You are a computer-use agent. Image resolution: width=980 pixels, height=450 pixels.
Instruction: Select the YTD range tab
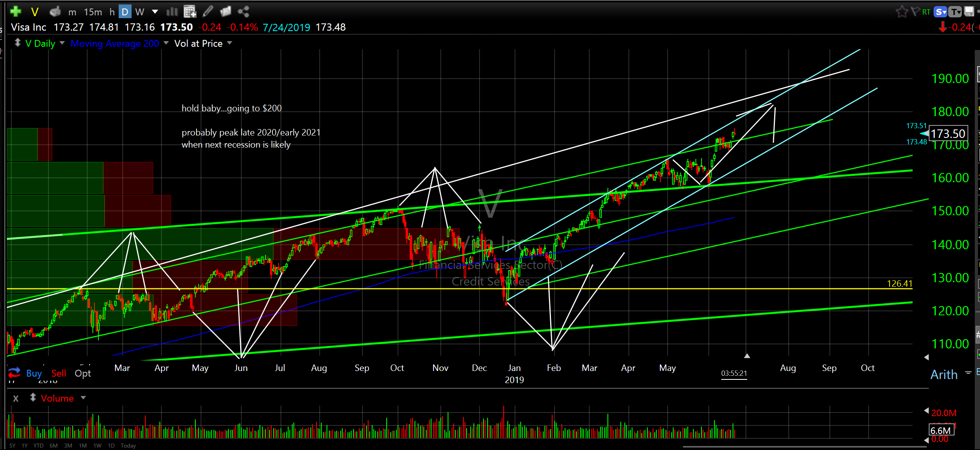coord(38,446)
